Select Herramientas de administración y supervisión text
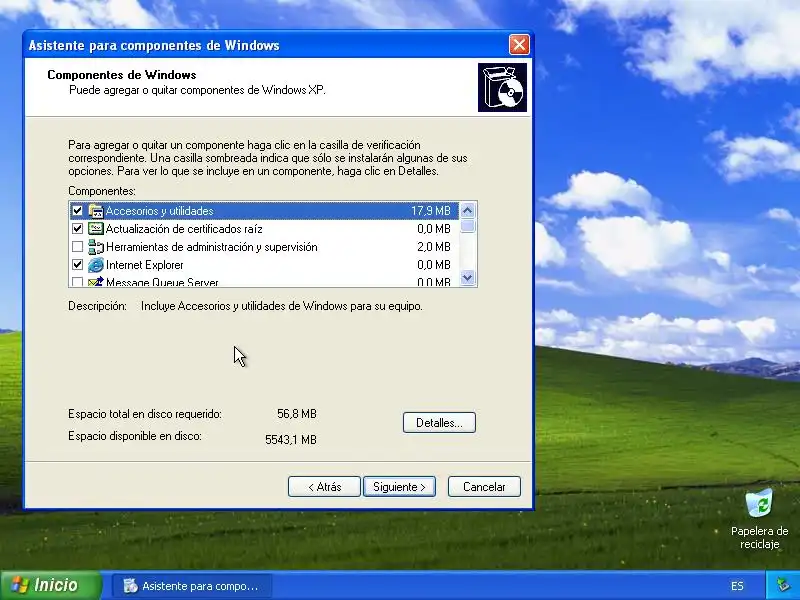800x600 pixels. point(212,247)
